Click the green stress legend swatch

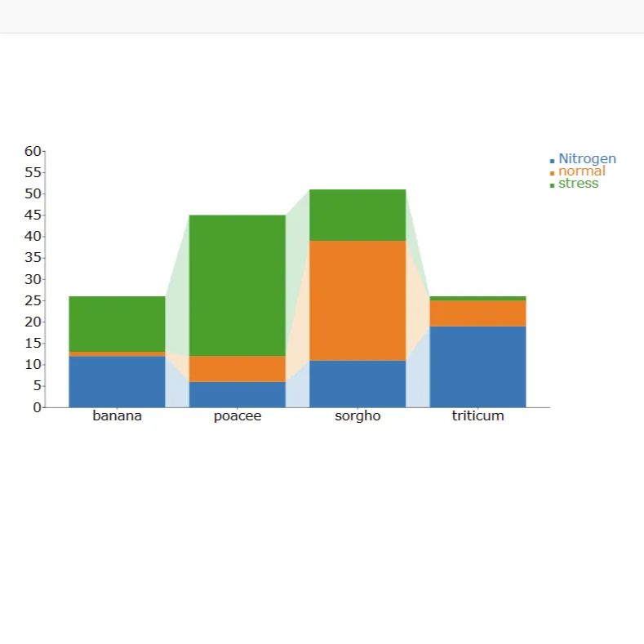point(553,185)
